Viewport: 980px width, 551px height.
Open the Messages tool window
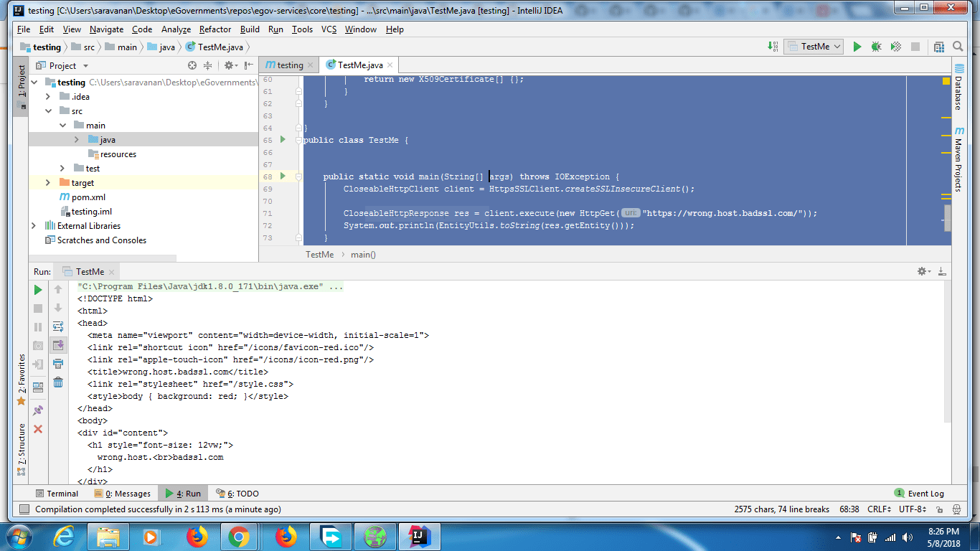(122, 494)
